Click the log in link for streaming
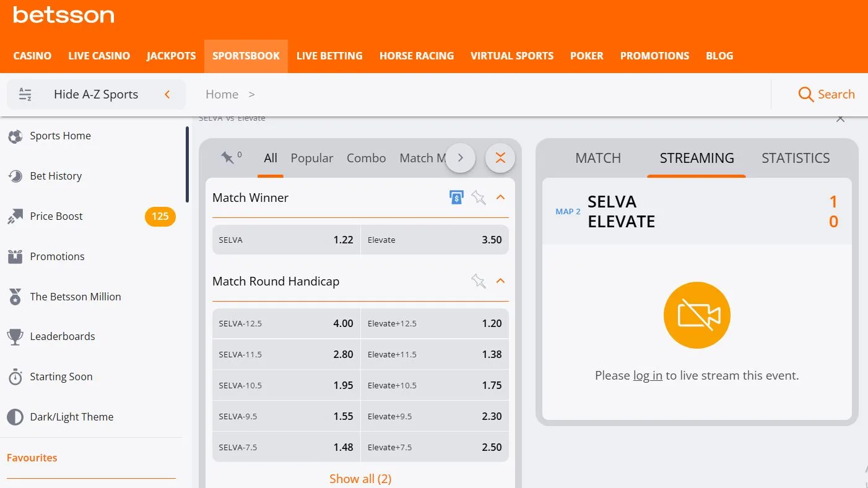Image resolution: width=868 pixels, height=488 pixels. pyautogui.click(x=648, y=375)
